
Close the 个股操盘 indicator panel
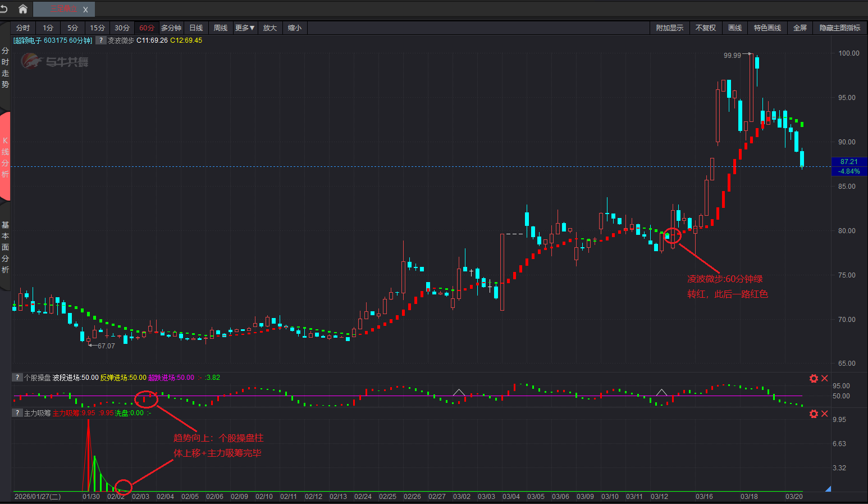[825, 378]
